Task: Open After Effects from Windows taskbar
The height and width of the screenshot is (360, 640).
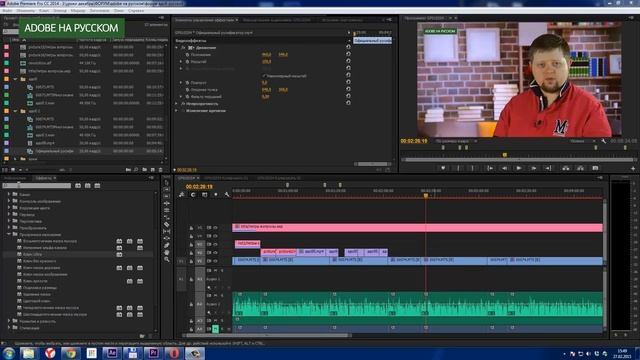Action: (x=111, y=353)
